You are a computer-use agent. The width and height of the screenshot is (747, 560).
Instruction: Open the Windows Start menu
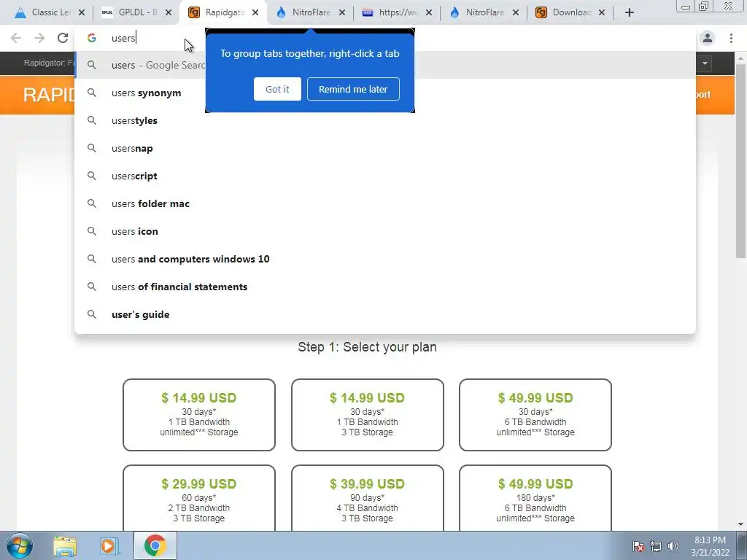click(20, 545)
